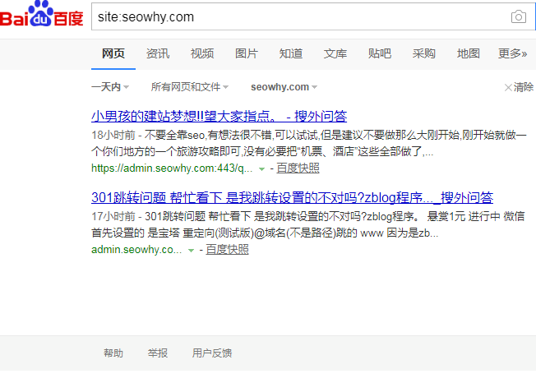Expand the 更多» menu
536x392 pixels.
(512, 53)
